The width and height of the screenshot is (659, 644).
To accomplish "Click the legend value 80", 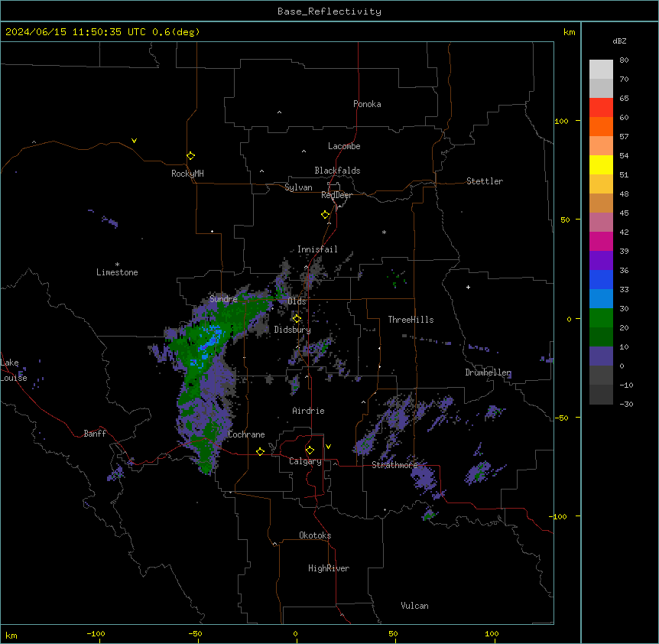I will click(624, 60).
